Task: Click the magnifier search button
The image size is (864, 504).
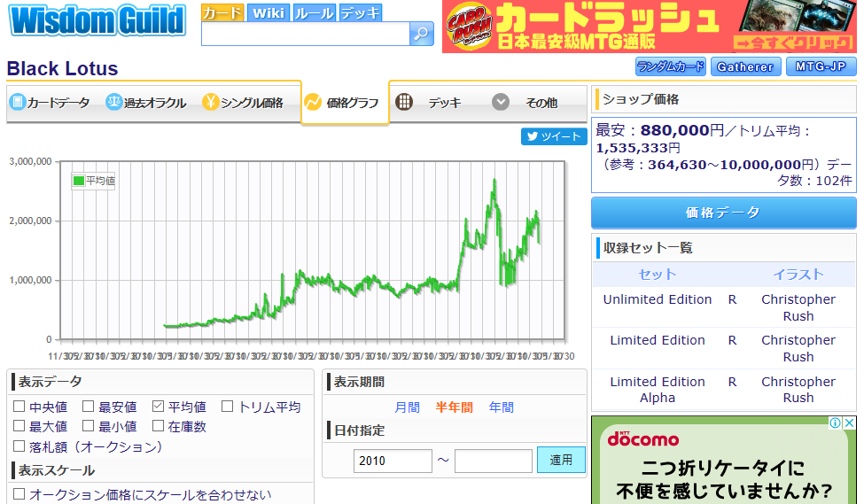Action: tap(422, 34)
